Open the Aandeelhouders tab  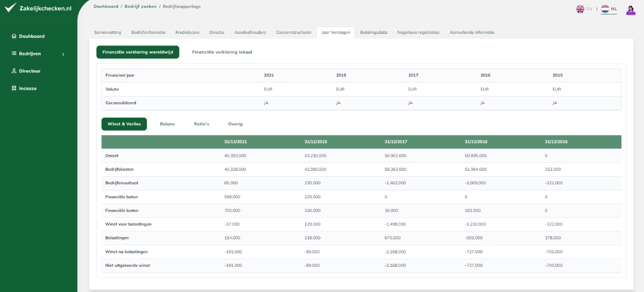pos(250,32)
